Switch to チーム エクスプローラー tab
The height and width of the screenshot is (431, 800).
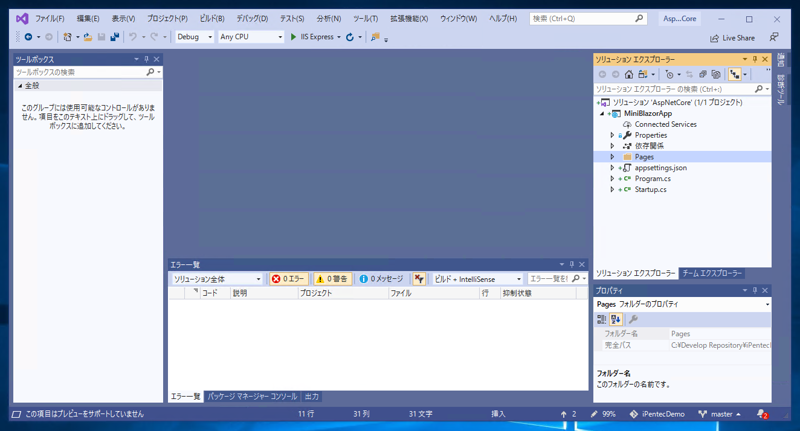click(x=712, y=273)
